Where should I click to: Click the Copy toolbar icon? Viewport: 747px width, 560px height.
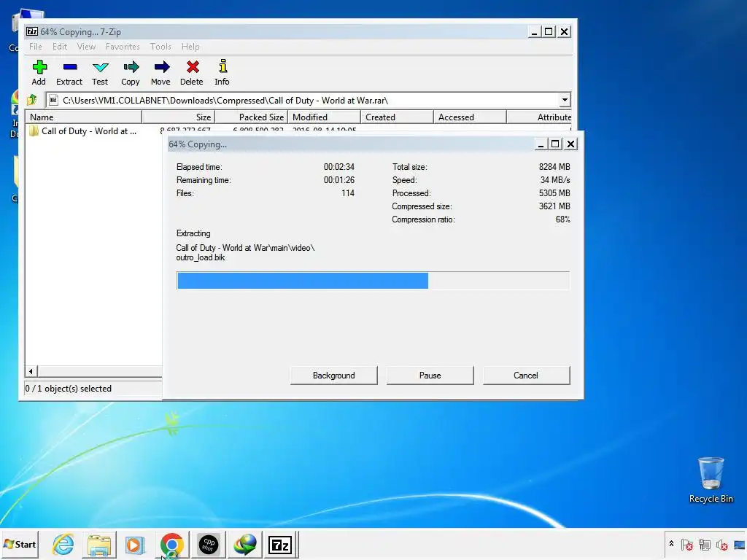pyautogui.click(x=131, y=72)
